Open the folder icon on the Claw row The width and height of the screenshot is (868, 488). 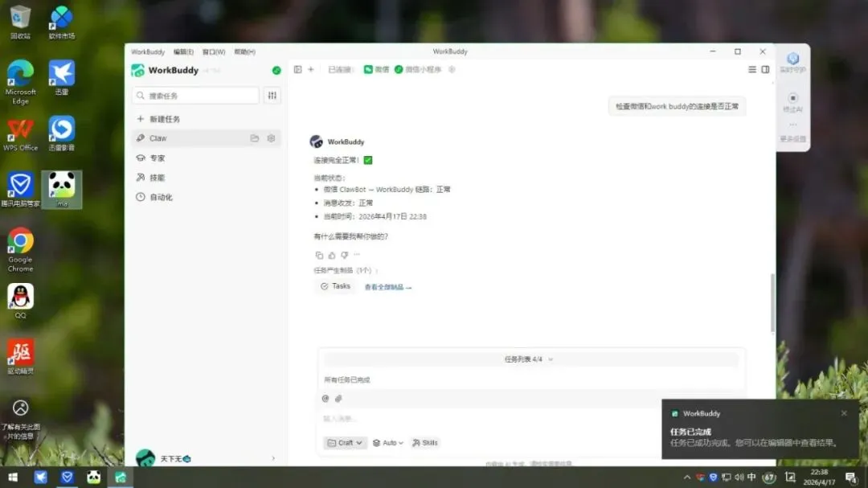pos(255,138)
